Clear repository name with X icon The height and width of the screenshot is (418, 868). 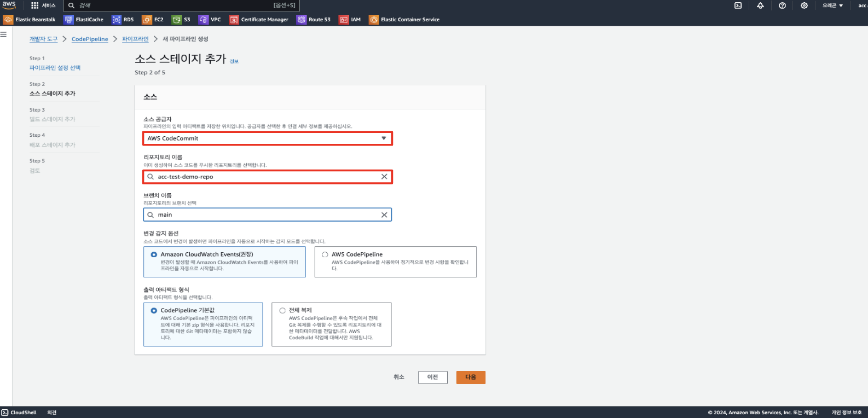[x=384, y=177]
